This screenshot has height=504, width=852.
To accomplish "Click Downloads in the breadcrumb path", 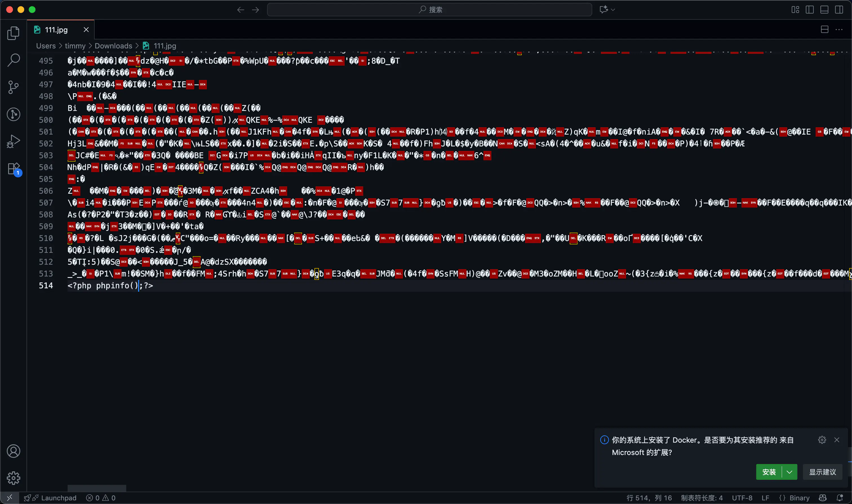I will pos(113,46).
